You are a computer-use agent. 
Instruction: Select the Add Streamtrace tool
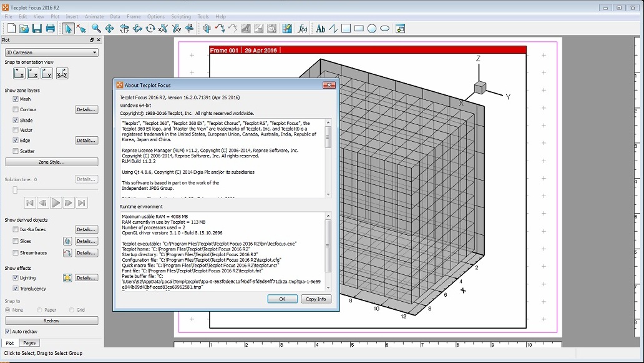click(x=220, y=28)
